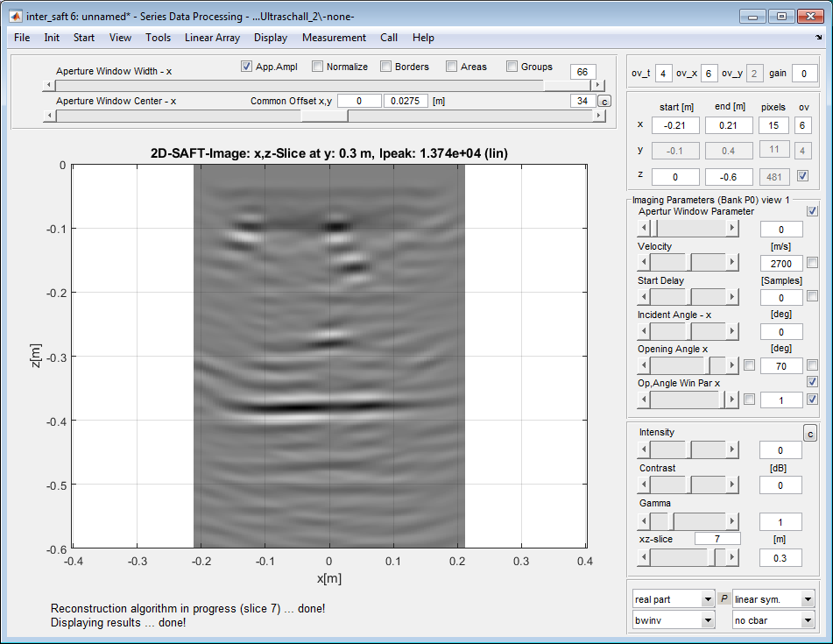Toggle the checkbox beside Start Delay value
Image resolution: width=833 pixels, height=644 pixels.
click(x=812, y=295)
